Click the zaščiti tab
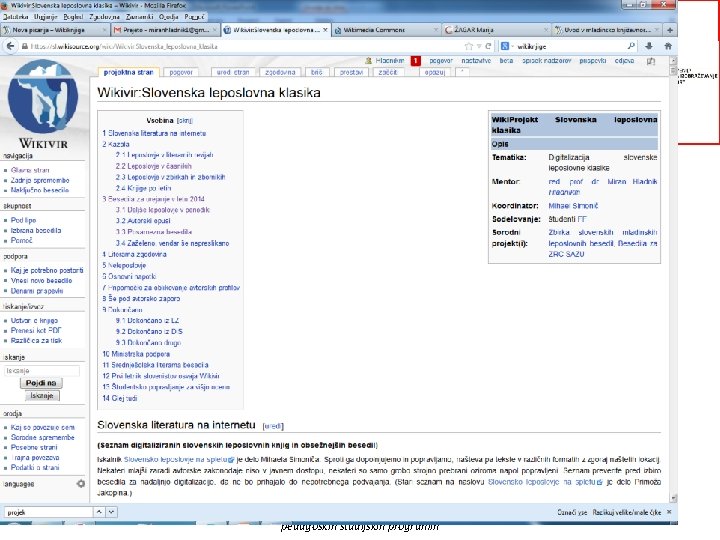This screenshot has height=540, width=720. point(388,72)
